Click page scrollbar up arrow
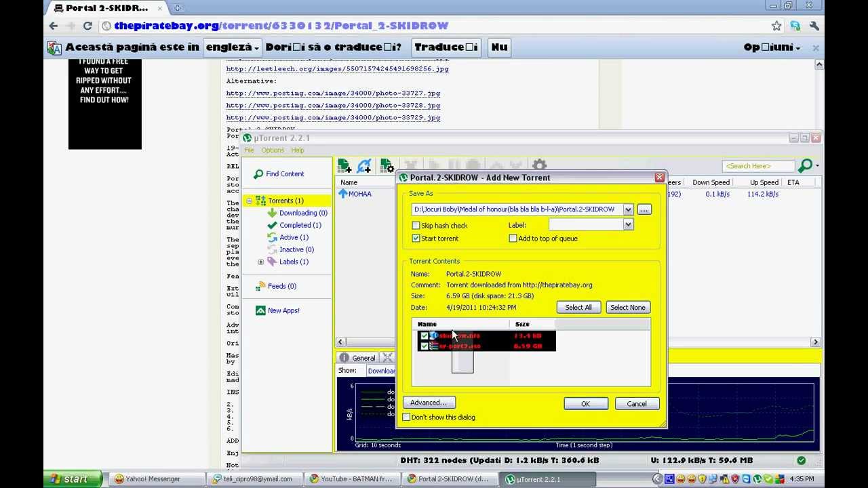The width and height of the screenshot is (868, 488). point(819,65)
